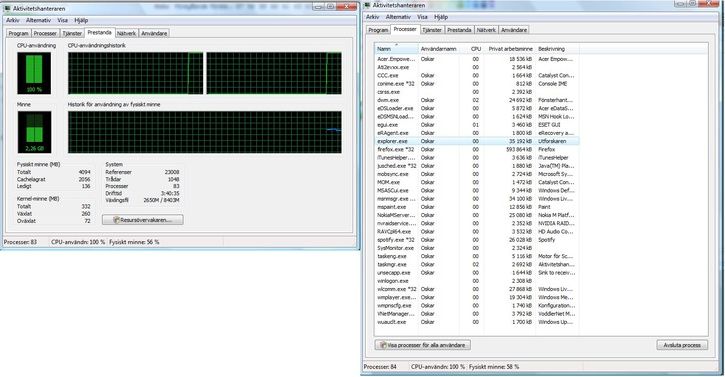Viewport: 725px width, 377px height.
Task: Click right window's Aktivitetshanteraren title icon
Action: 368,5
